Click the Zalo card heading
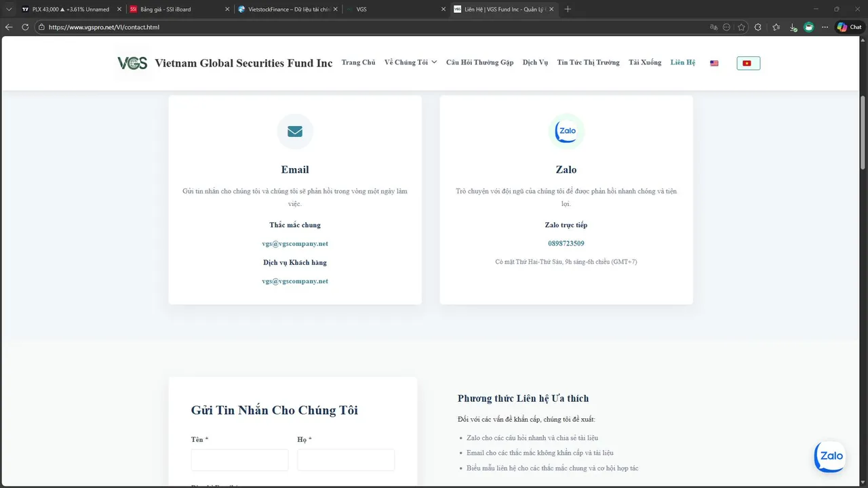 (566, 169)
